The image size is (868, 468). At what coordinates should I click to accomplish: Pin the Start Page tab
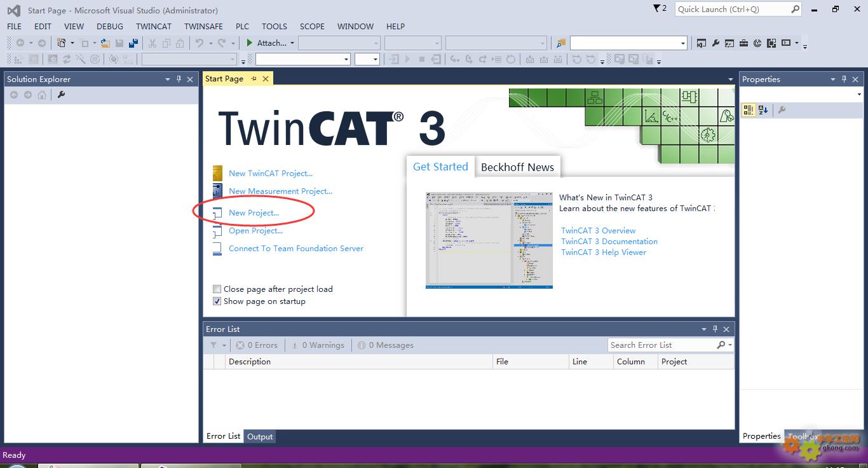click(x=254, y=79)
